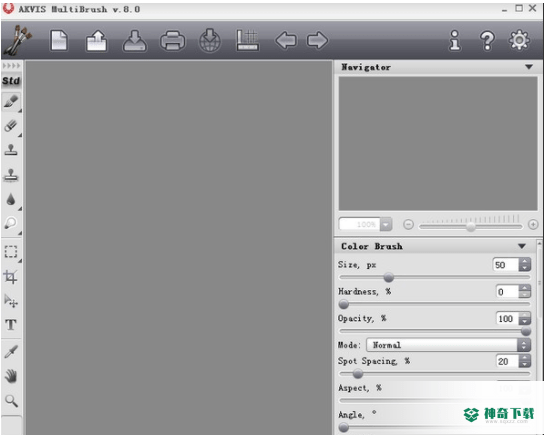Image resolution: width=545 pixels, height=435 pixels.
Task: Pick the Crop tool
Action: point(10,277)
